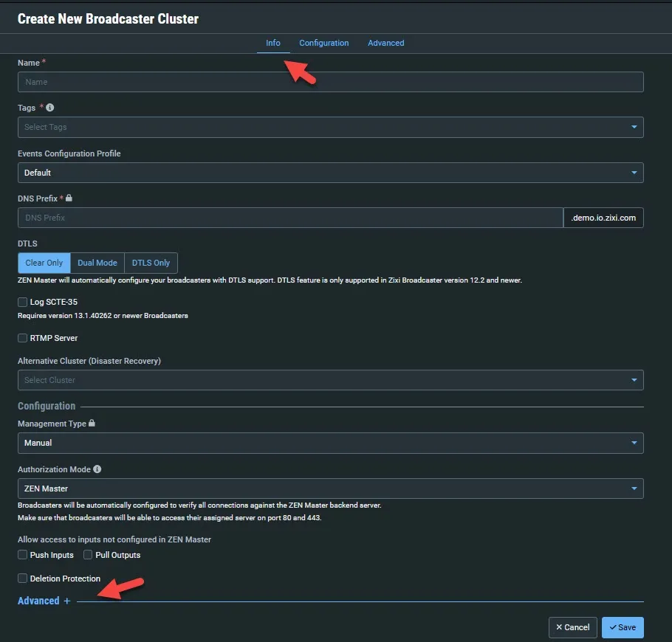Viewport: 672px width, 642px height.
Task: Click the .demo.io.zixi.com domain suffix
Action: point(603,218)
